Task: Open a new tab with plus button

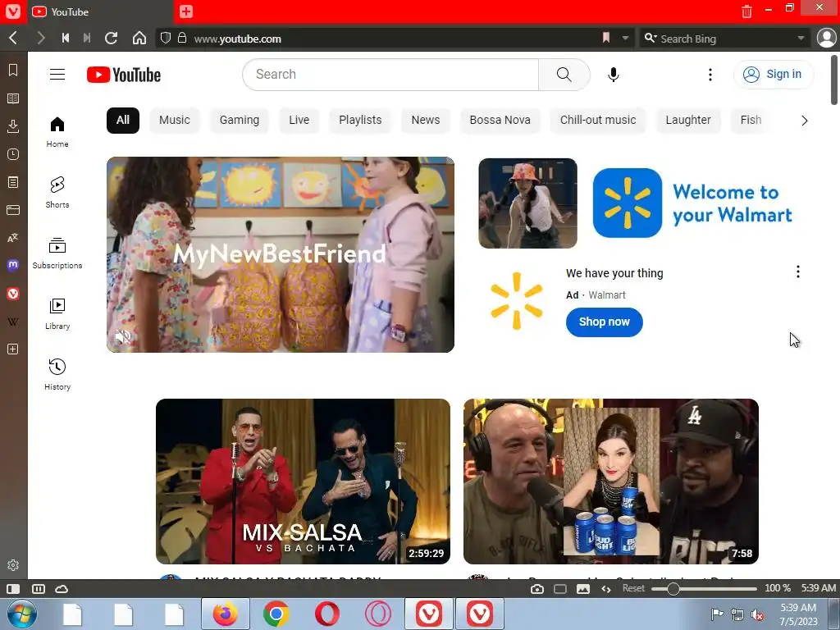Action: (x=186, y=11)
